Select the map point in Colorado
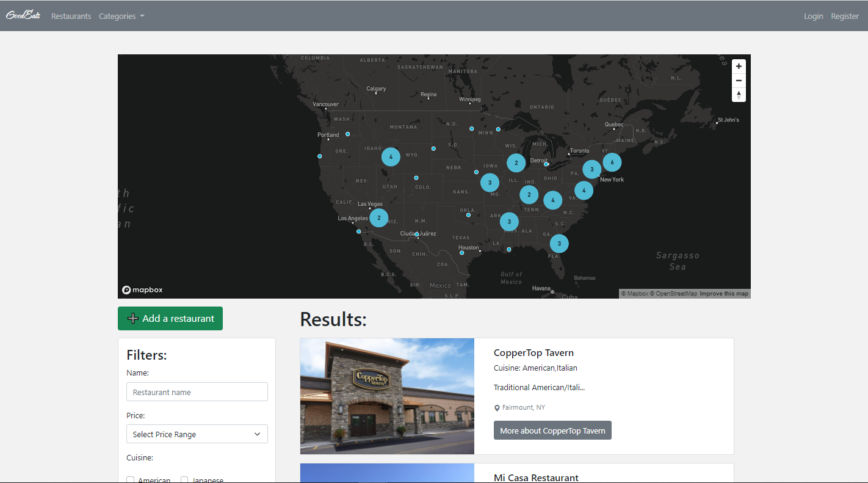The height and width of the screenshot is (483, 868). pos(416,178)
